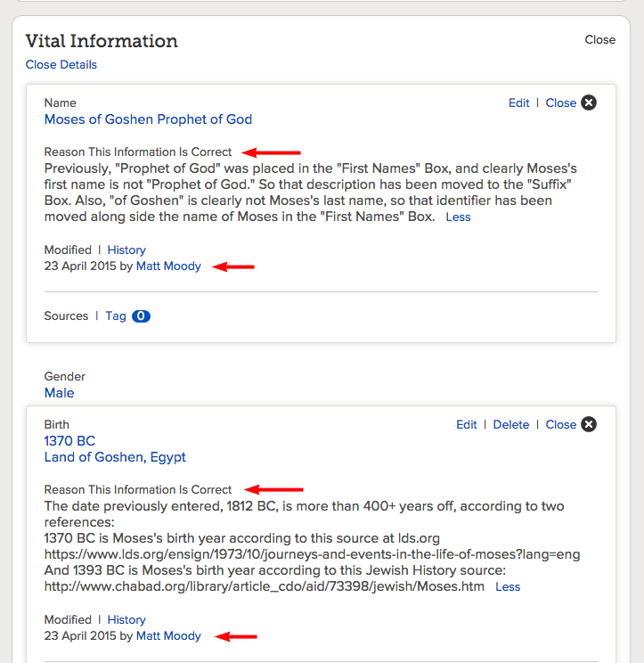This screenshot has width=644, height=663.
Task: Collapse the Birth reason text with Less
Action: coord(508,587)
